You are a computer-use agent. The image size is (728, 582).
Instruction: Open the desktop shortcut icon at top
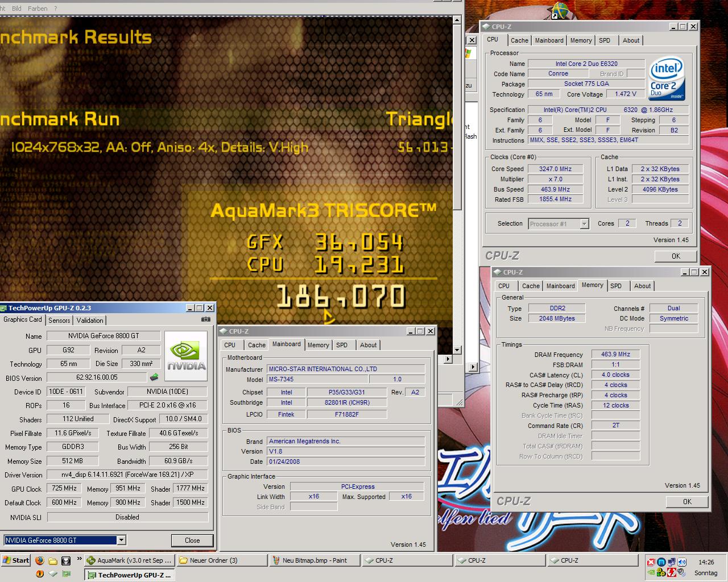560,10
